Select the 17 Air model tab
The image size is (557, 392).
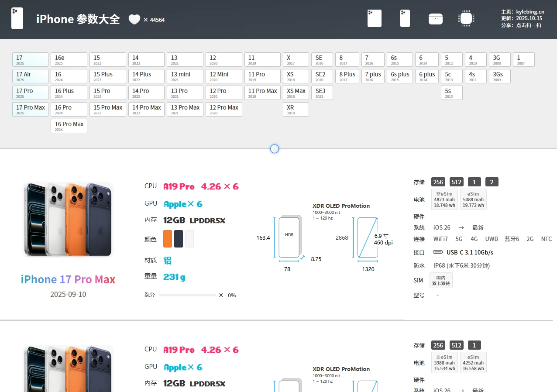pyautogui.click(x=30, y=76)
